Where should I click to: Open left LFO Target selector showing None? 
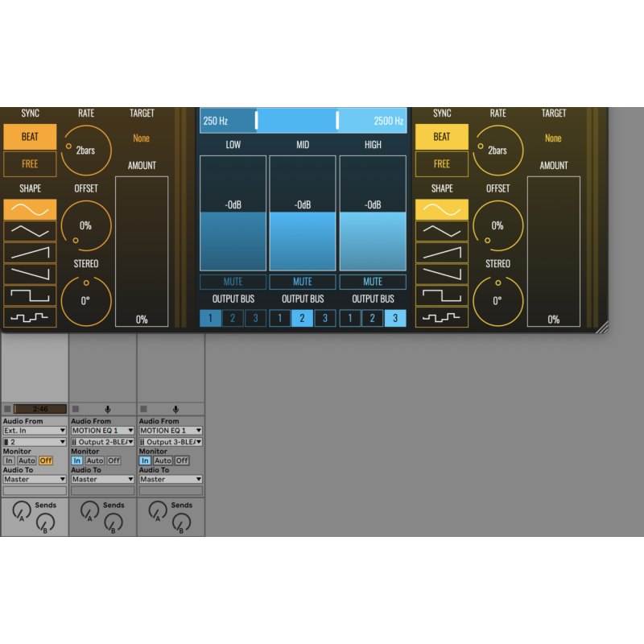[x=142, y=138]
